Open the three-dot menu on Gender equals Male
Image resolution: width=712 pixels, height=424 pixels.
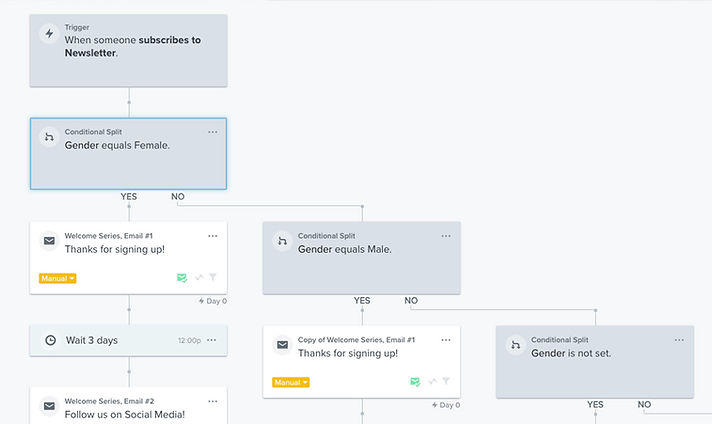click(x=446, y=236)
